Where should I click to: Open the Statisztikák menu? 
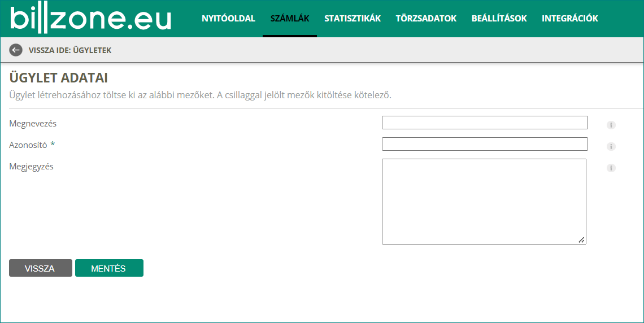353,19
